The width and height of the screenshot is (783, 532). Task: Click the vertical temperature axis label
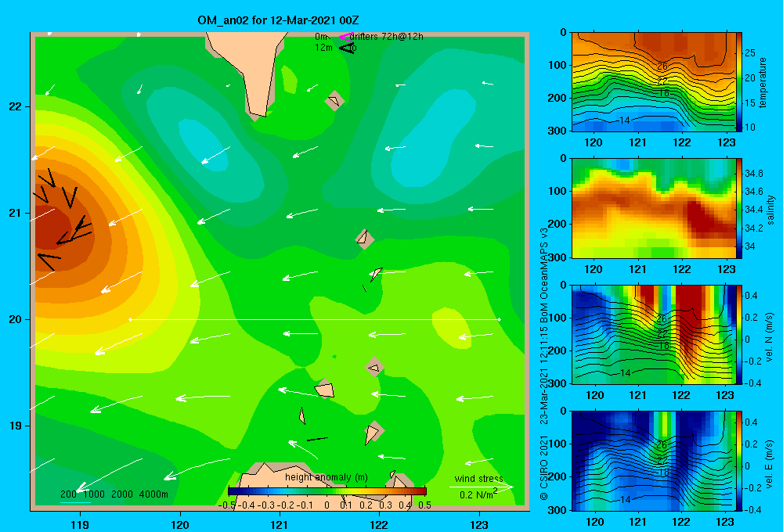[762, 83]
